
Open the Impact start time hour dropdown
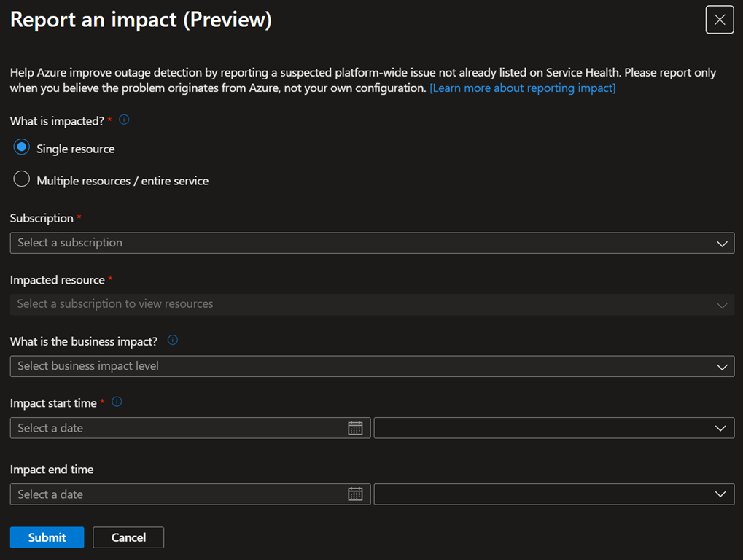[553, 428]
